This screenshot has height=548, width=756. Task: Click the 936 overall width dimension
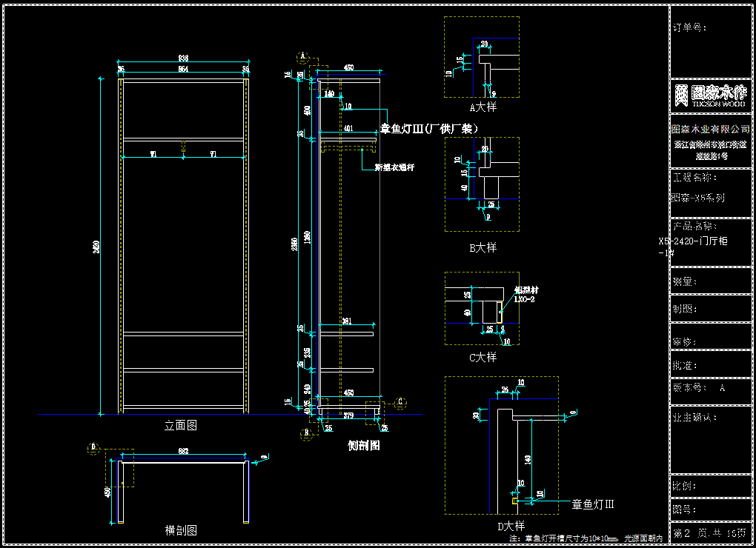click(x=183, y=59)
